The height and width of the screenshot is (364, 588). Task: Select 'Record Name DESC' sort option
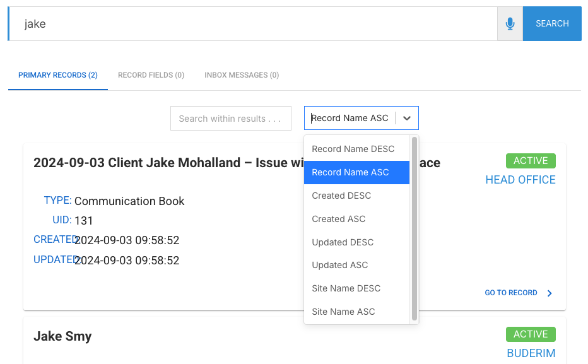(356, 150)
